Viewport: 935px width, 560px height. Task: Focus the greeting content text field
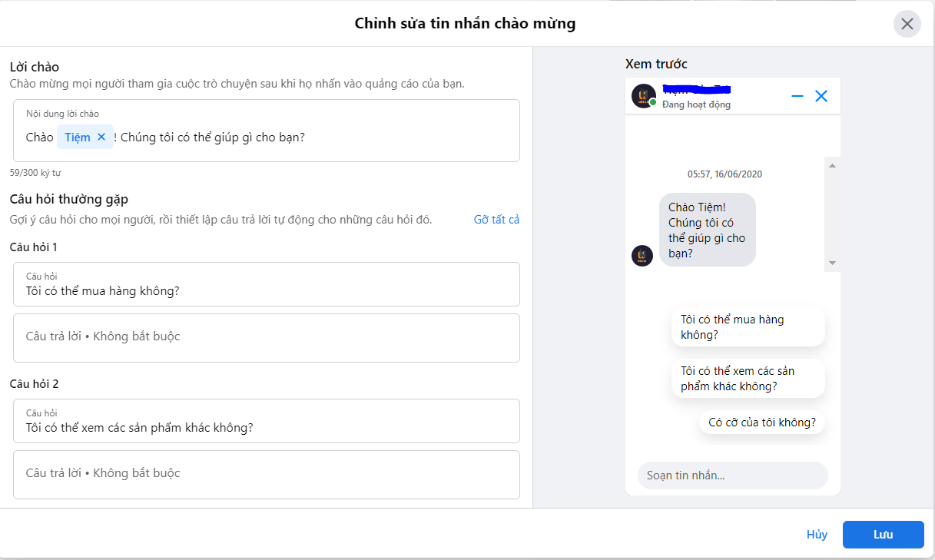267,131
